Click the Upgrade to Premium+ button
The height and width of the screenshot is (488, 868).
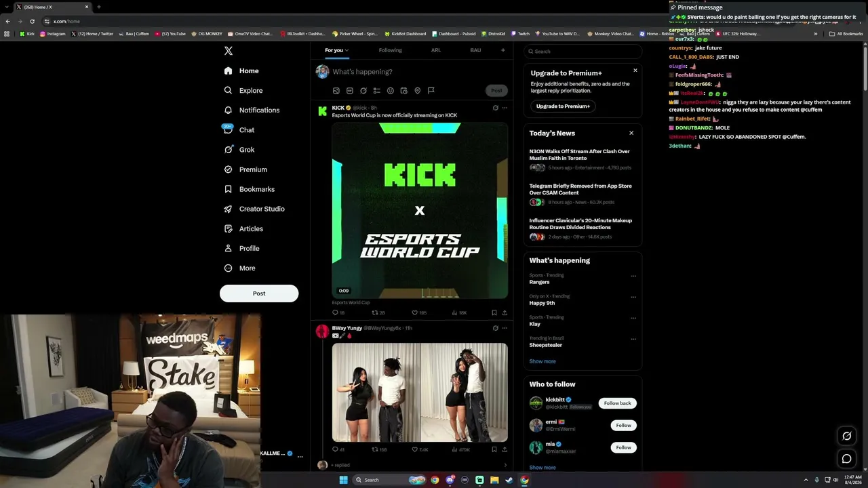point(563,106)
